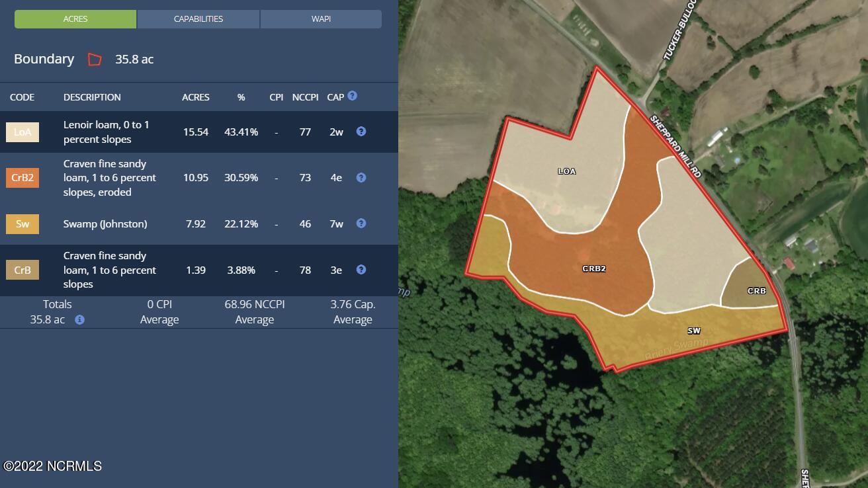
Task: Click the CPI column header
Action: (x=277, y=97)
